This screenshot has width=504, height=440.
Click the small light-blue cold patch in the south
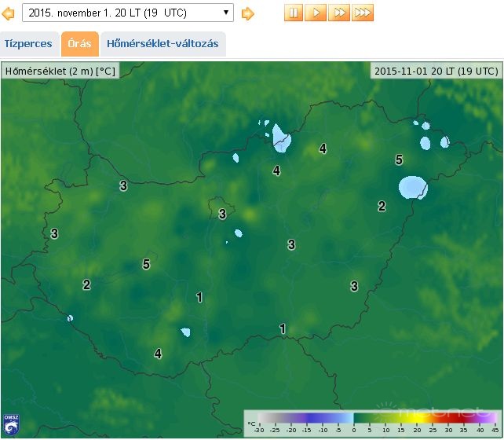click(x=185, y=332)
